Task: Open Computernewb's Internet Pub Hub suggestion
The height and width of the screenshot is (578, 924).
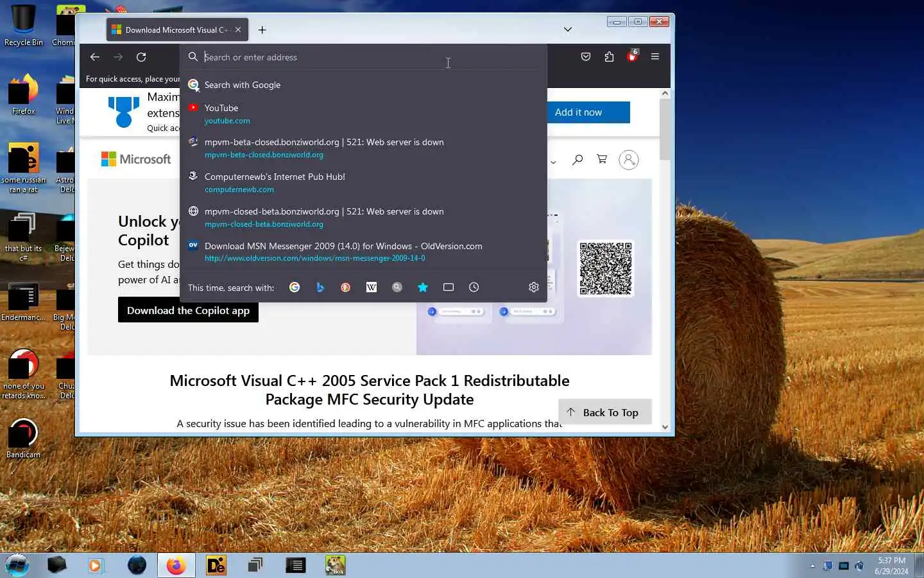Action: coord(364,182)
